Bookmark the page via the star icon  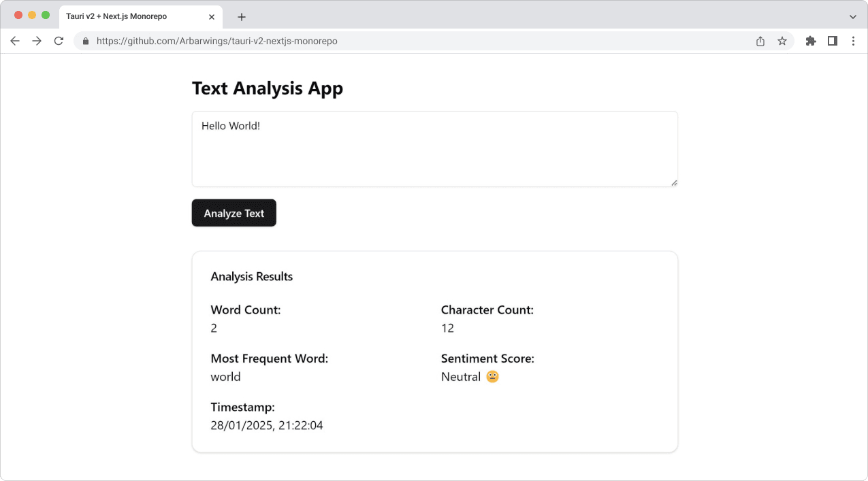pos(782,41)
